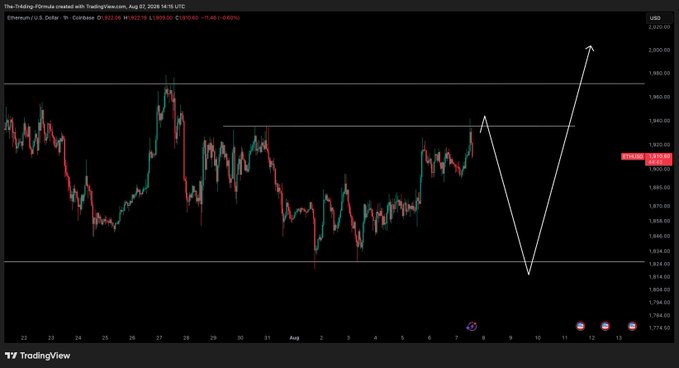The height and width of the screenshot is (368, 679).
Task: Click the 2,000.00 price axis label
Action: coord(659,50)
